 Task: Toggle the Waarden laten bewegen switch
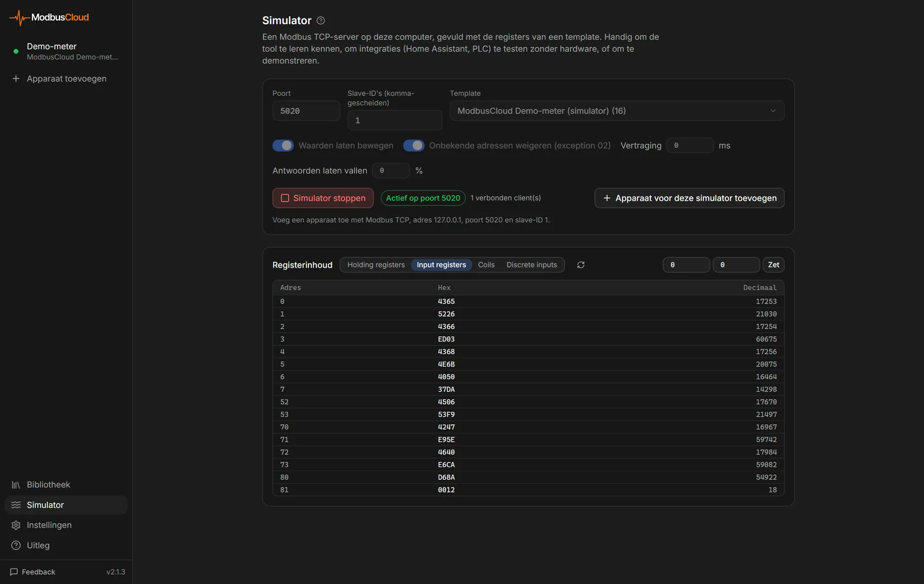coord(283,145)
